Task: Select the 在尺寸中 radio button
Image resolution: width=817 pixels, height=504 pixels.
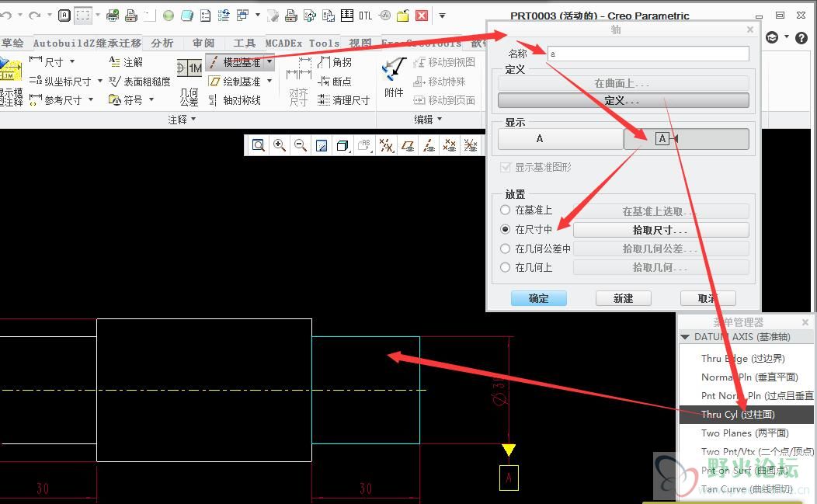Action: 505,229
